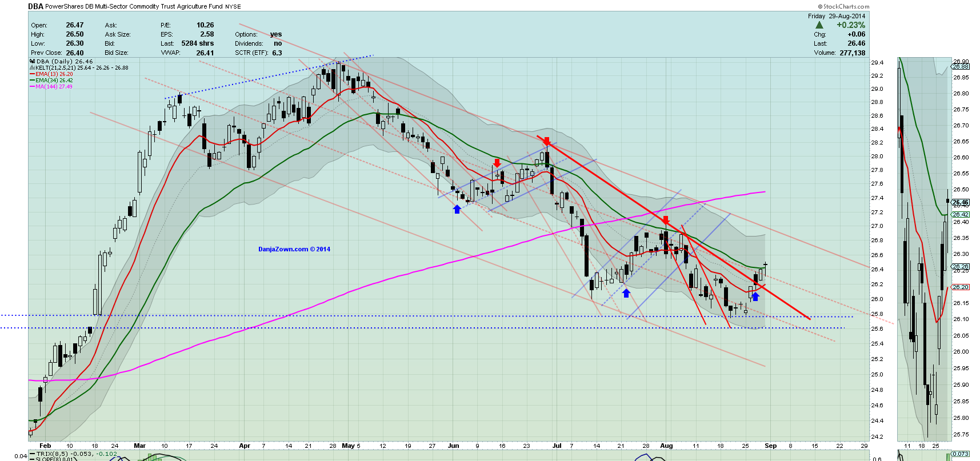Image resolution: width=980 pixels, height=461 pixels.
Task: Click the EMA(34) 26.42 legend text
Action: click(54, 81)
